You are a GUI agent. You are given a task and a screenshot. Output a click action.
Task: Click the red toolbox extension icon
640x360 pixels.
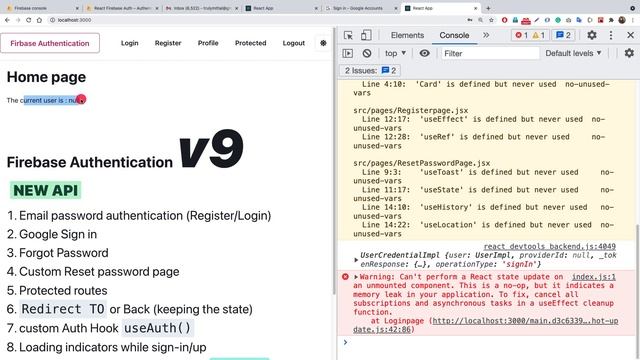[x=526, y=20]
